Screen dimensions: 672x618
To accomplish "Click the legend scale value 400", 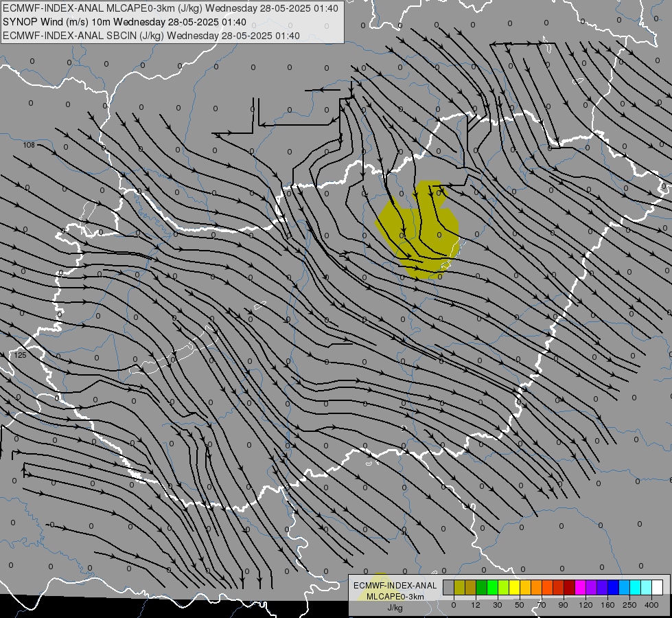I will [651, 605].
